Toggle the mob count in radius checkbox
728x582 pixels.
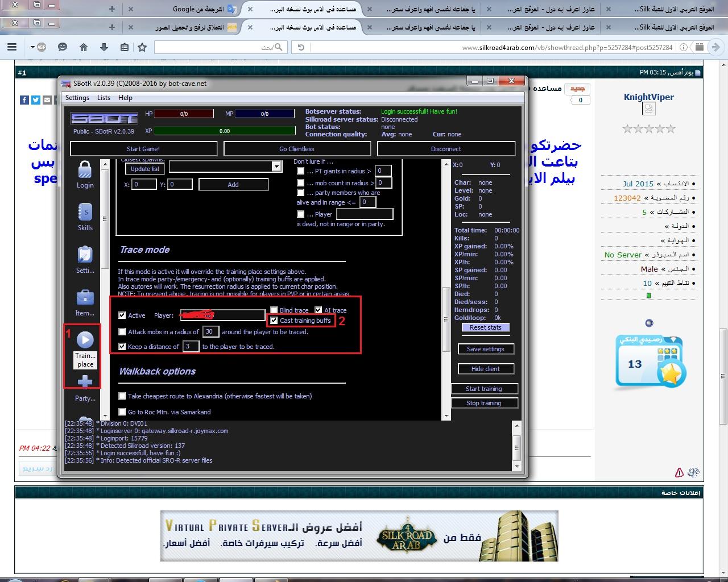(x=301, y=183)
